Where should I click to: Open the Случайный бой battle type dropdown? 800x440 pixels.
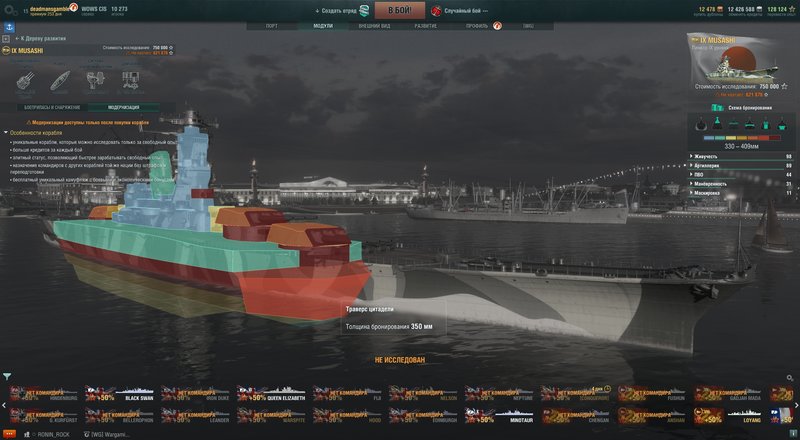[460, 11]
